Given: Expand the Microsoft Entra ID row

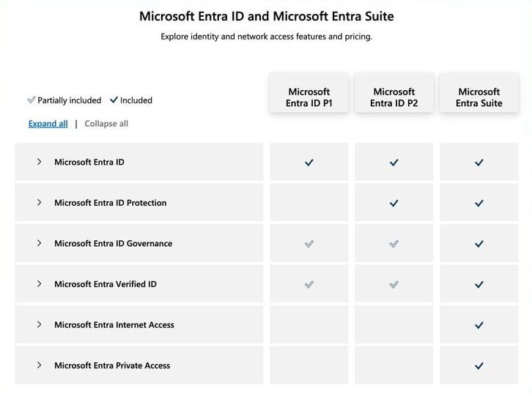Looking at the screenshot, I should [40, 162].
